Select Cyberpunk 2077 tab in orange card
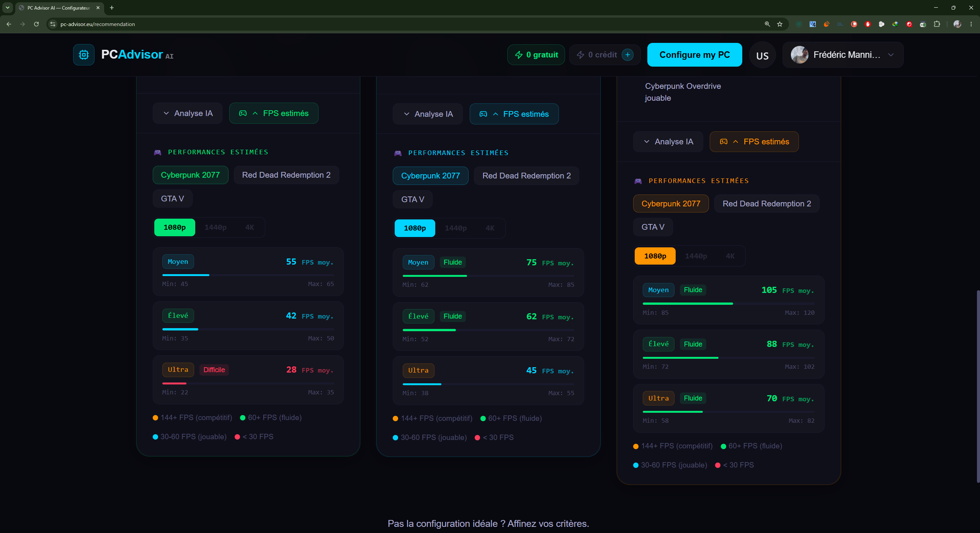Viewport: 980px width, 533px height. pos(671,204)
